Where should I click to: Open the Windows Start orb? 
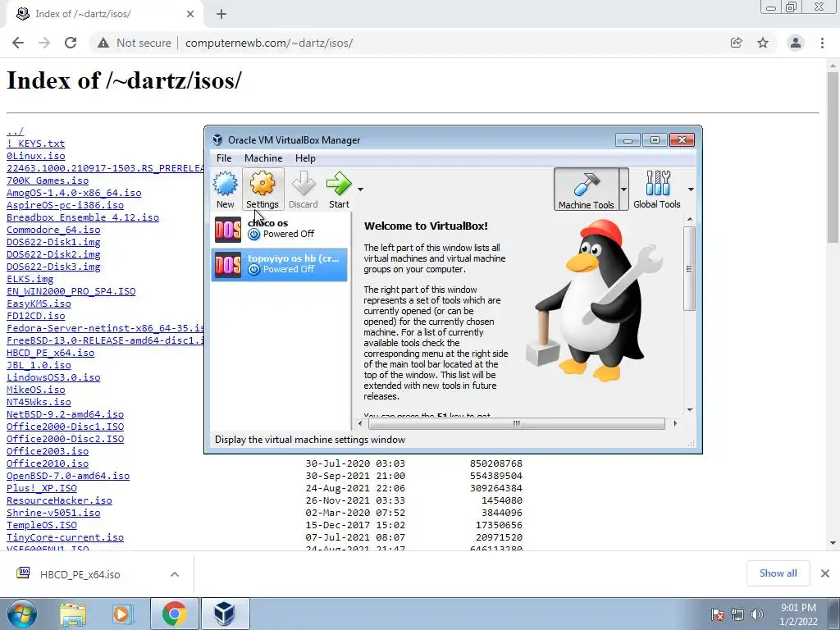click(22, 614)
